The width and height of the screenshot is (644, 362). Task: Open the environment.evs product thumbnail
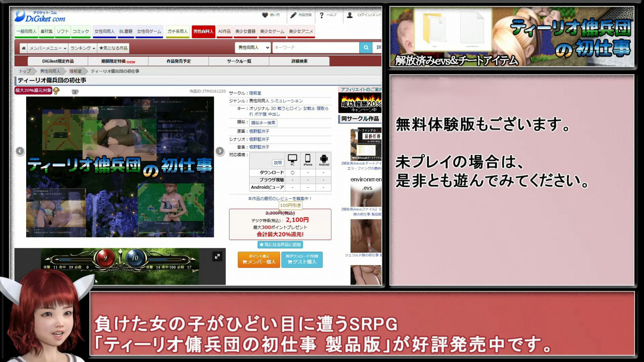tap(366, 190)
